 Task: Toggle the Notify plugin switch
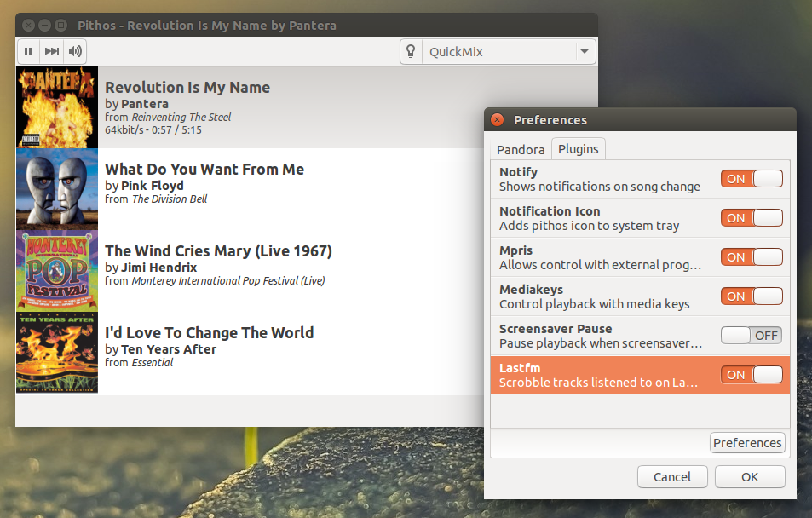coord(752,179)
